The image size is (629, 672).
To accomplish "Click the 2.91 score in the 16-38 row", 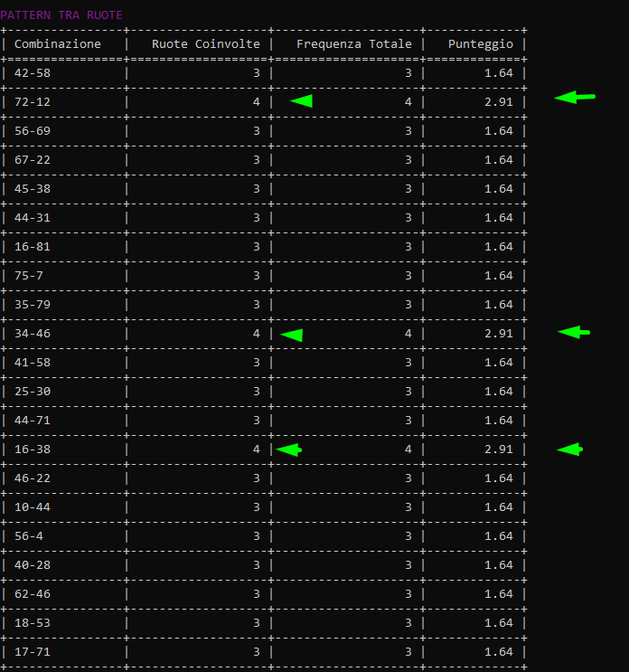I will click(x=499, y=450).
